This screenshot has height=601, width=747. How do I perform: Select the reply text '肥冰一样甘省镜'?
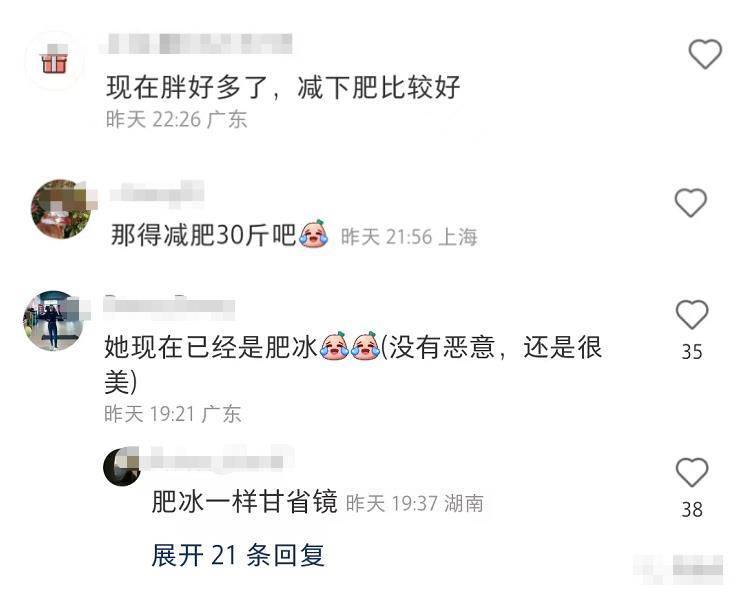245,501
